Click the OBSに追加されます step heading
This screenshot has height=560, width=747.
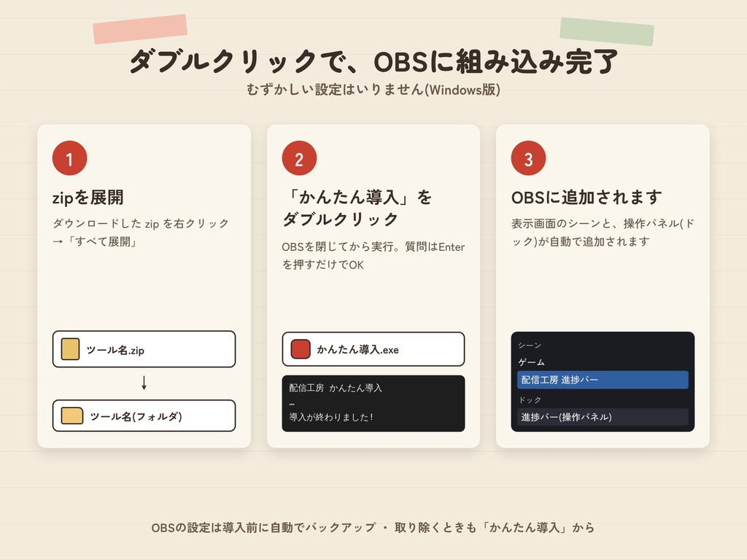(x=587, y=197)
